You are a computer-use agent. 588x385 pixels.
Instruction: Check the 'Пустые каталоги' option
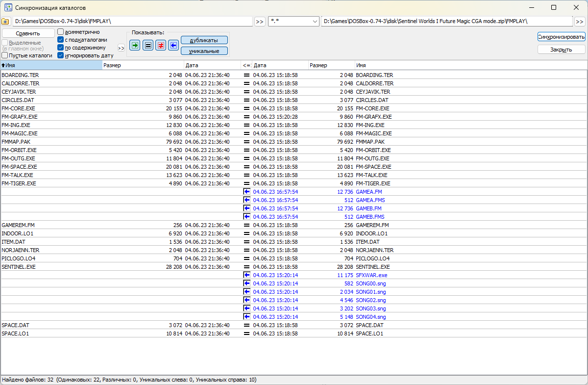(4, 55)
